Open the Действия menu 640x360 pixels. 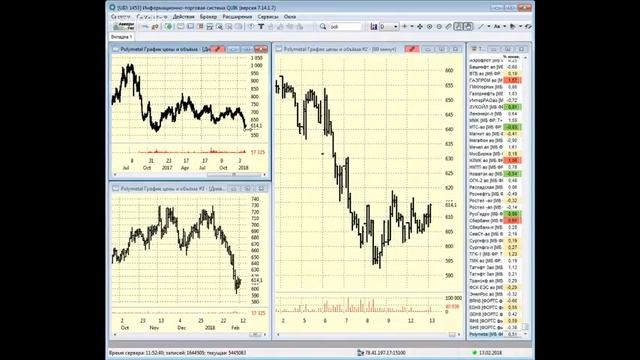click(x=183, y=17)
